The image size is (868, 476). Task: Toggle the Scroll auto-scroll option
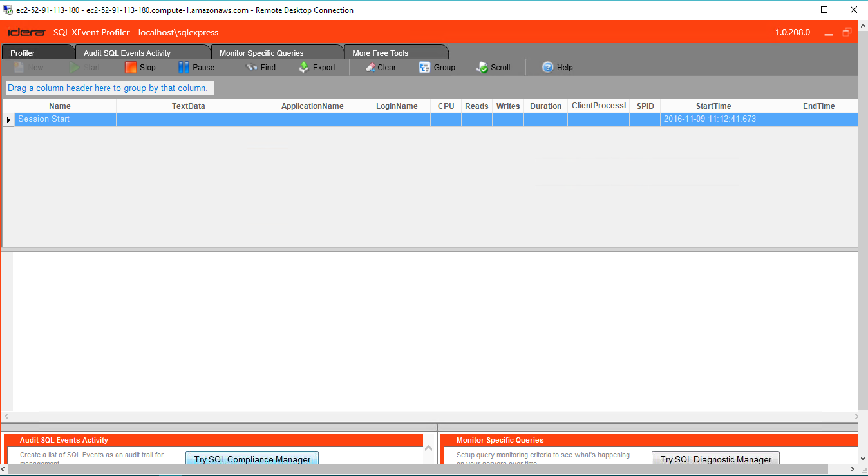[482, 67]
